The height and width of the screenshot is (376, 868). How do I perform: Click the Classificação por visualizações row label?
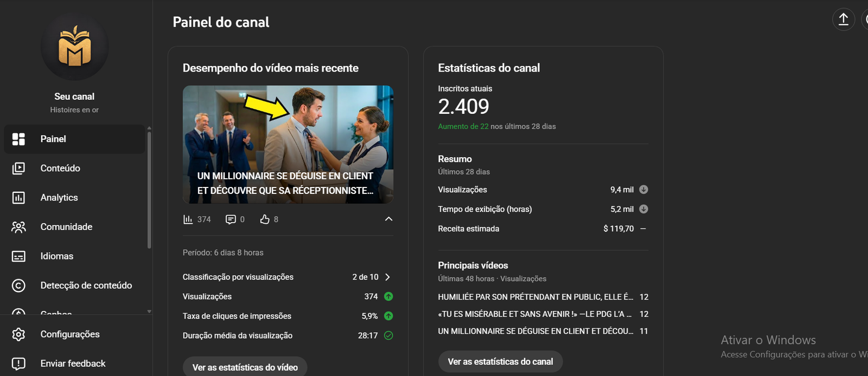[x=238, y=277]
